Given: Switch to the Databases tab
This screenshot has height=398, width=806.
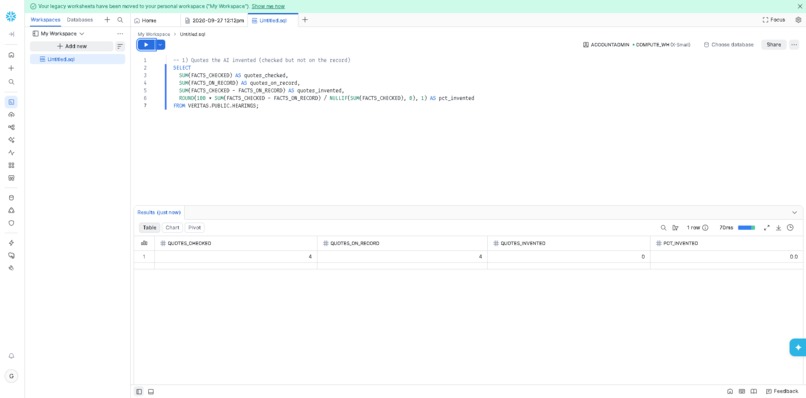Looking at the screenshot, I should click(80, 20).
